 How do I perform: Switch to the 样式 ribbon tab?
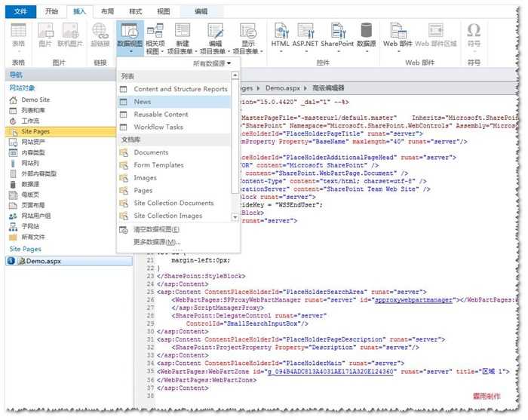[x=135, y=11]
